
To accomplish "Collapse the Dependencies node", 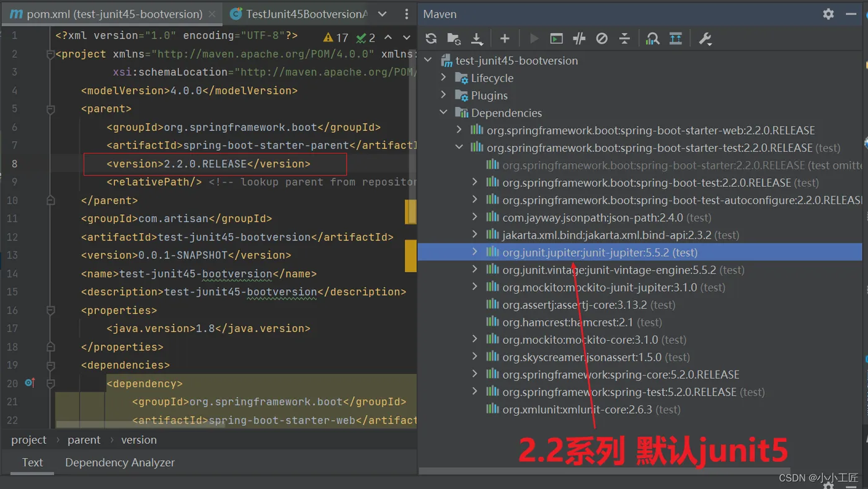I will tap(443, 112).
